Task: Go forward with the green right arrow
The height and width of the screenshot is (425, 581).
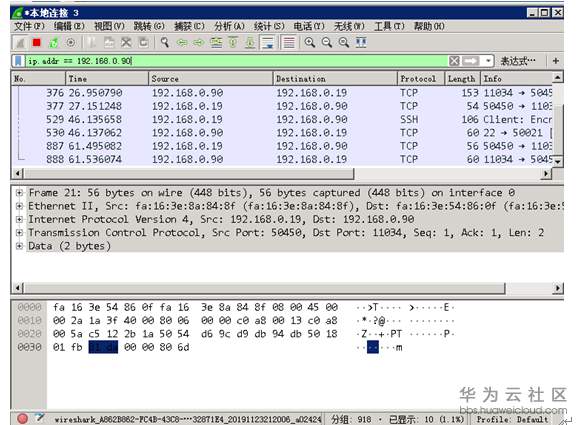Action: [199, 43]
